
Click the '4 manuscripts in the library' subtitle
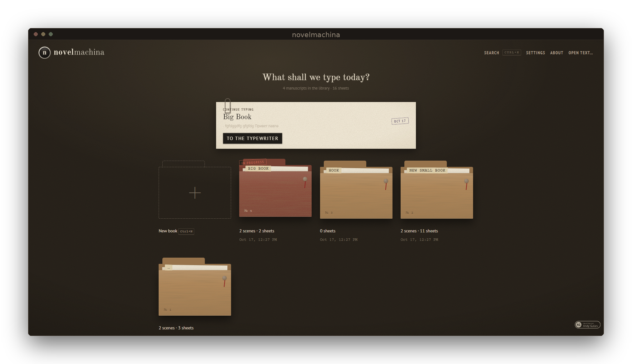(x=316, y=88)
